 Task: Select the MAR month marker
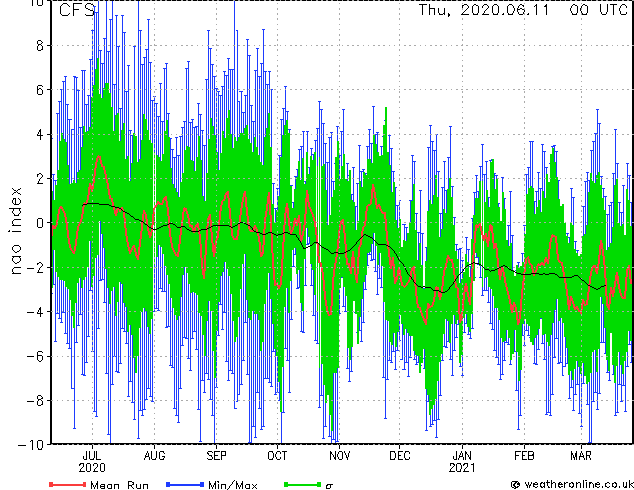pos(580,454)
